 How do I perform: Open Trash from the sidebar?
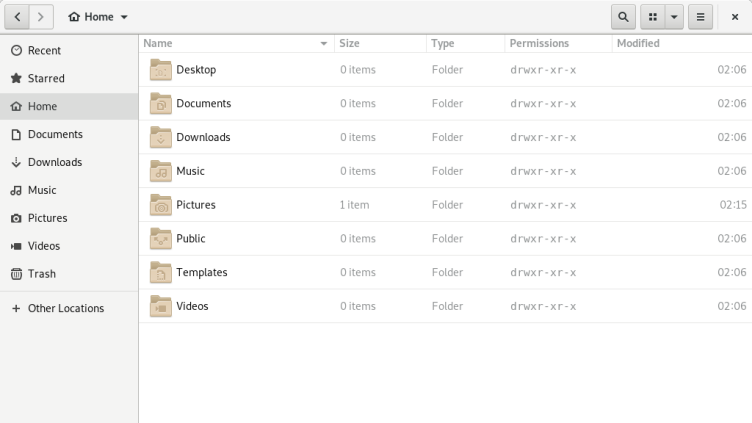coord(41,273)
